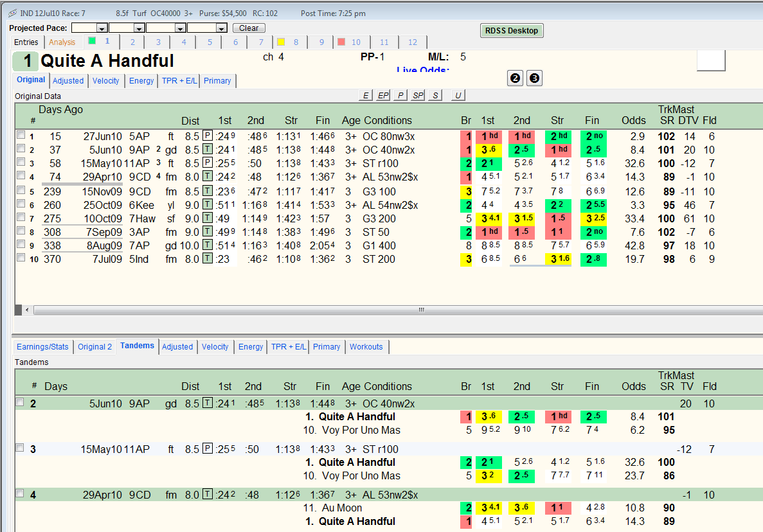Screen dimensions: 763x532
Task: Open the Energy tab in the upper panel
Action: [141, 81]
